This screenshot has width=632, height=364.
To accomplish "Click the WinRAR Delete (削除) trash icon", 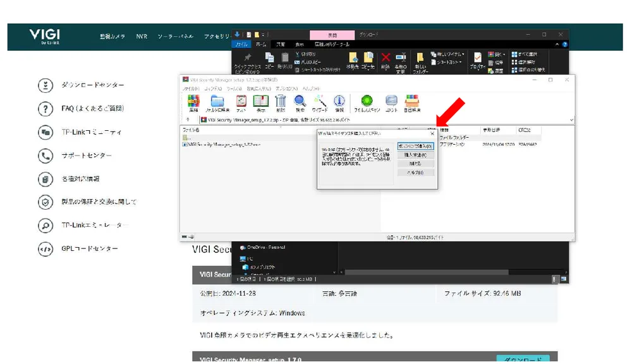I will (281, 103).
